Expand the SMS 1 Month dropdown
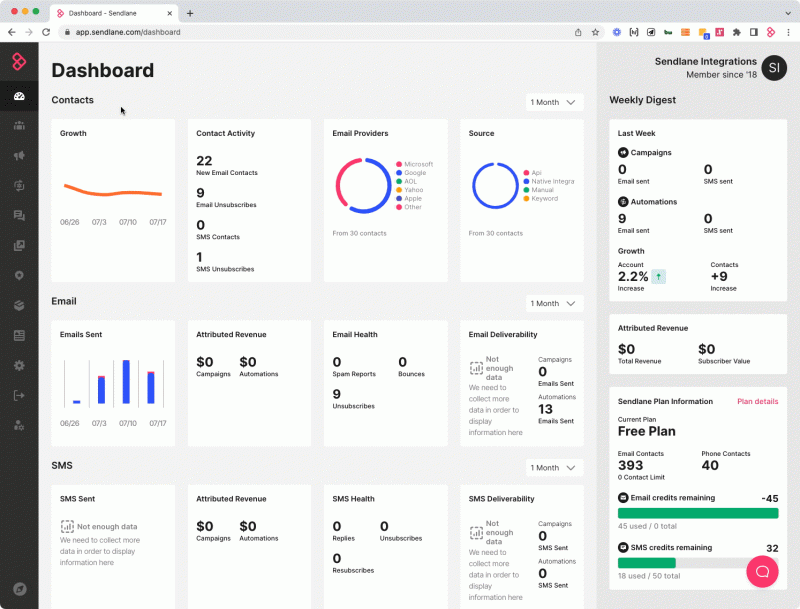 pos(554,467)
